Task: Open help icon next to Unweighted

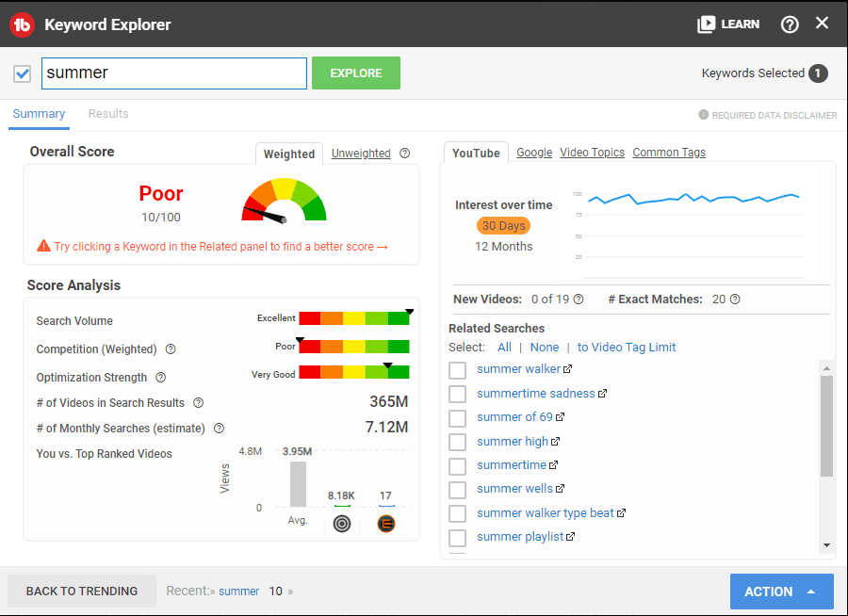Action: point(404,153)
